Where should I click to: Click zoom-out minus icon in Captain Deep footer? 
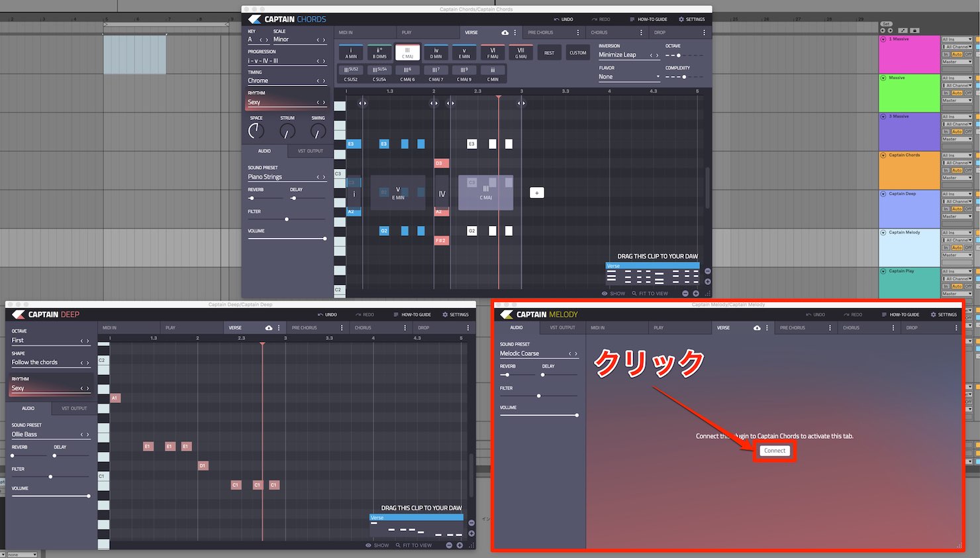click(x=449, y=545)
